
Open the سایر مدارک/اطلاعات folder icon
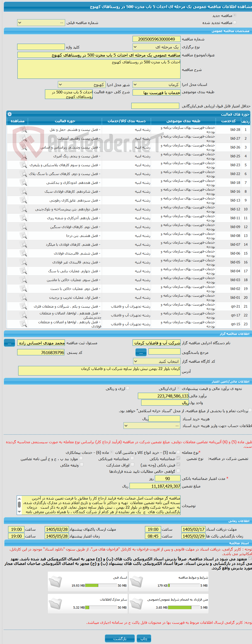55,604
